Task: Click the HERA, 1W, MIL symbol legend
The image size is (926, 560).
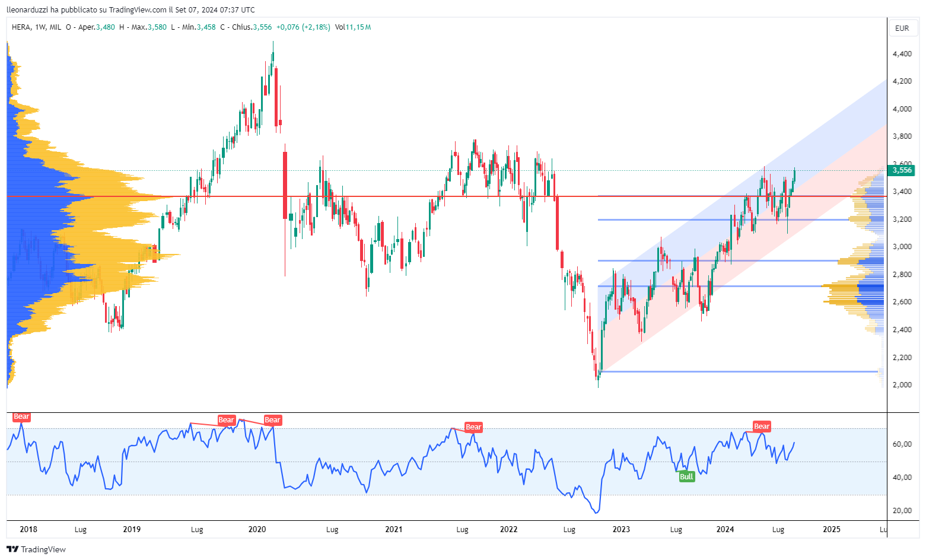Action: 36,27
